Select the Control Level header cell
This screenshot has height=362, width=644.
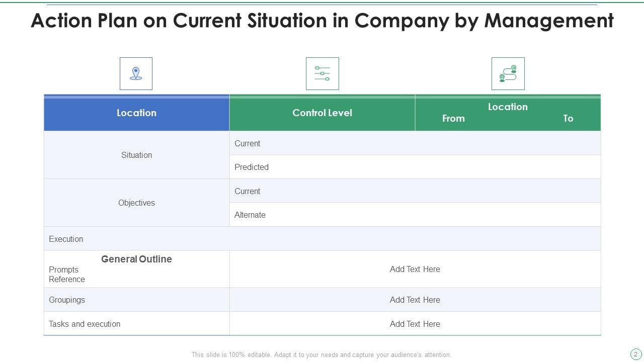tap(322, 113)
